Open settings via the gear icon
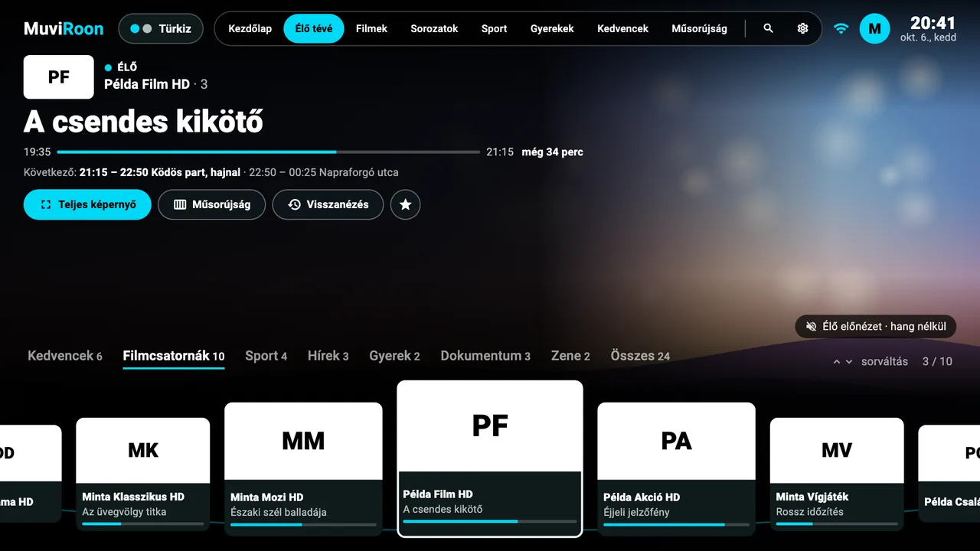Image resolution: width=980 pixels, height=551 pixels. [802, 28]
